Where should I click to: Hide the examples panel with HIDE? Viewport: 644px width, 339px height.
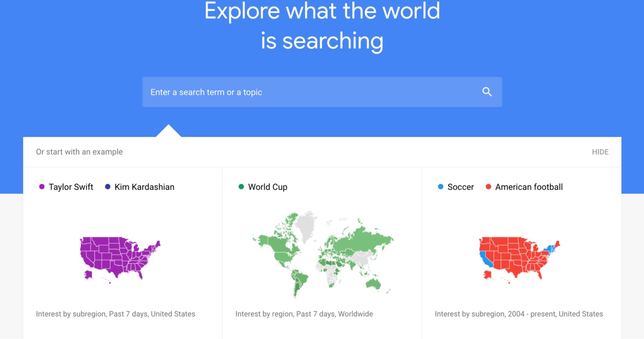click(x=600, y=152)
